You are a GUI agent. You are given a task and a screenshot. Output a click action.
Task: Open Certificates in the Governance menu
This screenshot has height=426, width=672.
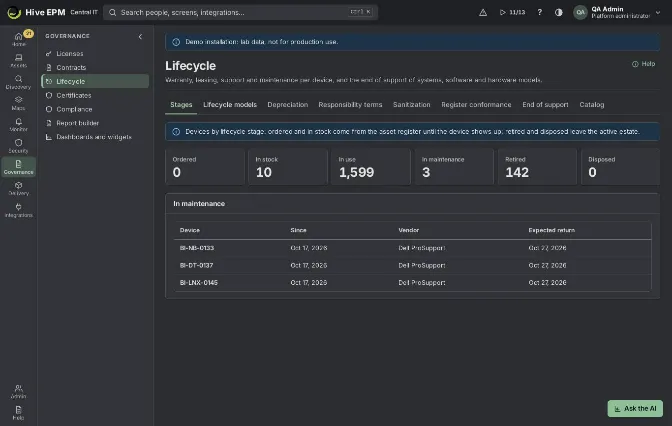[95, 95]
